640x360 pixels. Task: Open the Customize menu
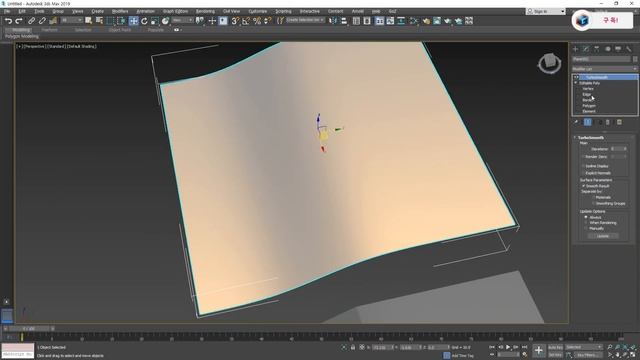coord(258,11)
